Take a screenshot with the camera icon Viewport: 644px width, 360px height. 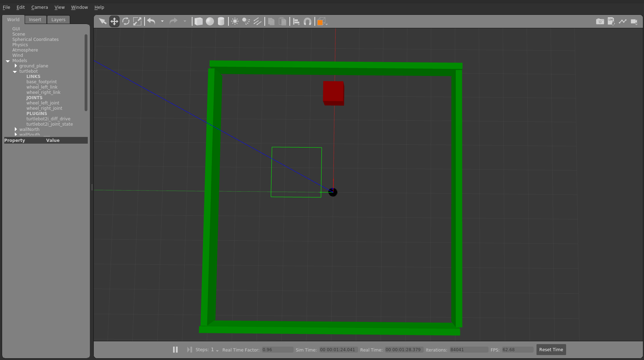pyautogui.click(x=600, y=21)
